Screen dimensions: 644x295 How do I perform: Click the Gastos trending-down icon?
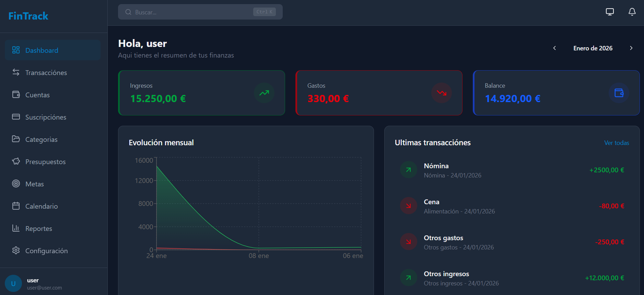pyautogui.click(x=441, y=93)
